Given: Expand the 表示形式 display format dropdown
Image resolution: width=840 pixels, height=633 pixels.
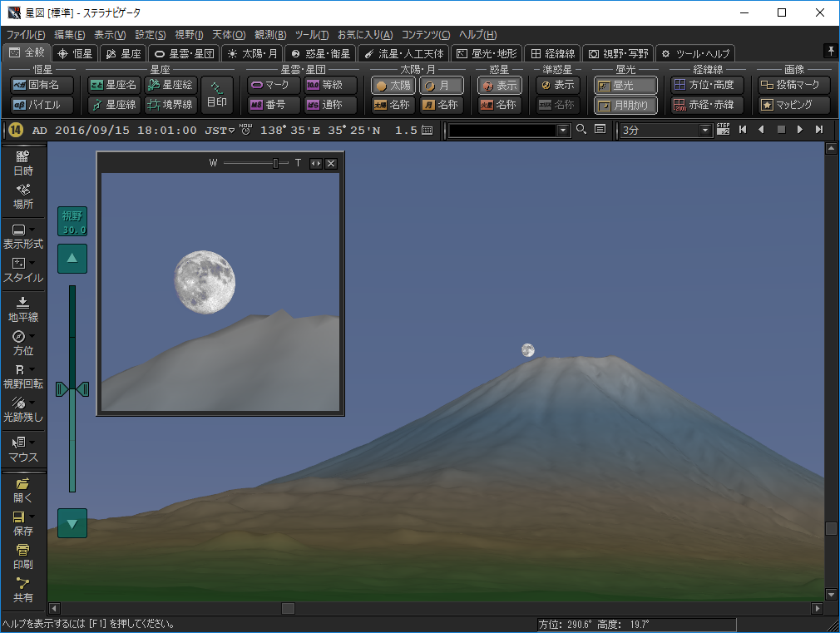Looking at the screenshot, I should pos(32,230).
